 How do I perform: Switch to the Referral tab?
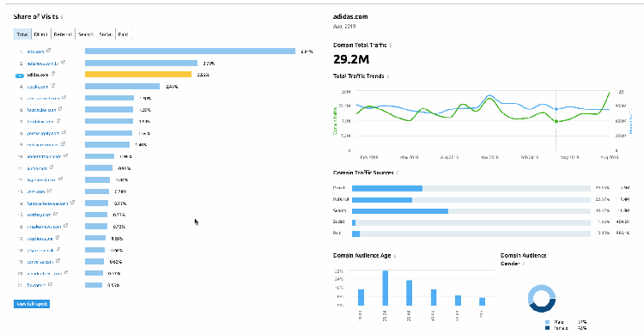63,34
